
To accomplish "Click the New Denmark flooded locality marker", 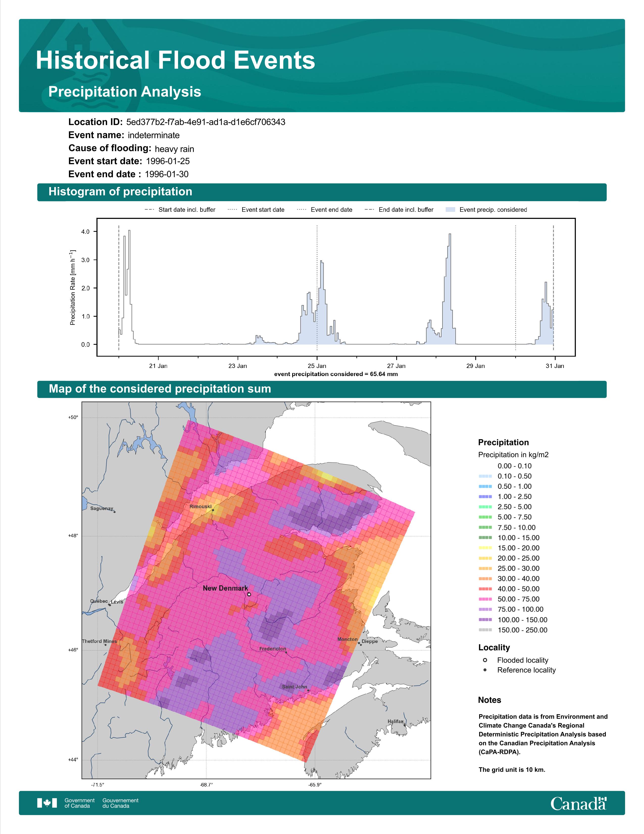I will (249, 594).
